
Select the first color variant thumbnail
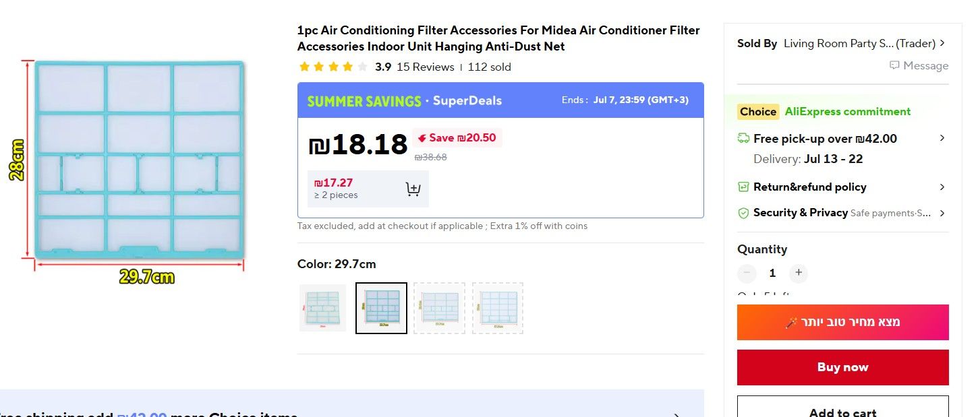[323, 308]
